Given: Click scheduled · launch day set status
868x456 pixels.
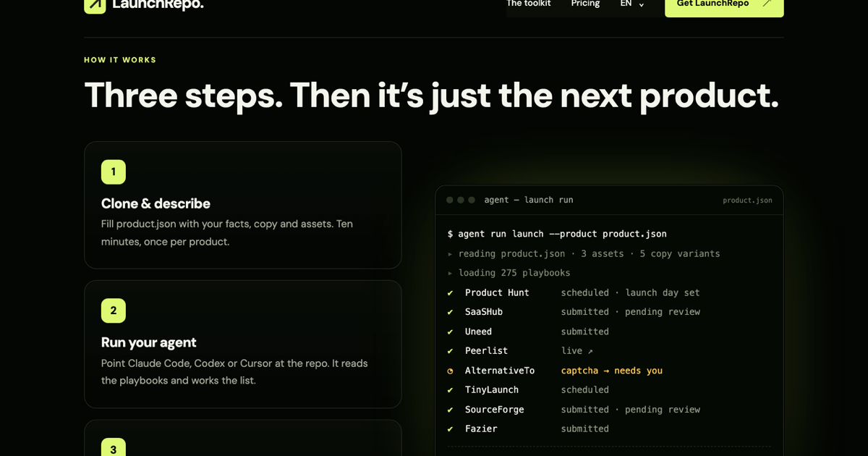Looking at the screenshot, I should [631, 292].
